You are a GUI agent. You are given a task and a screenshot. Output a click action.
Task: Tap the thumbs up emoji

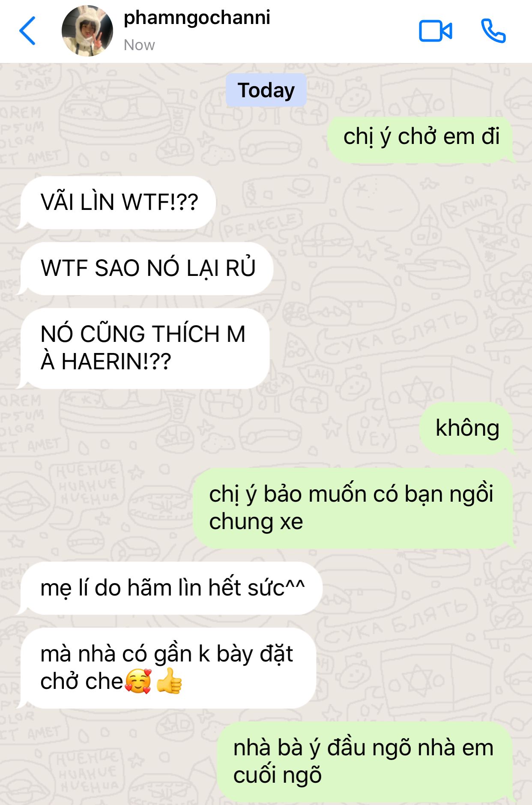169,681
